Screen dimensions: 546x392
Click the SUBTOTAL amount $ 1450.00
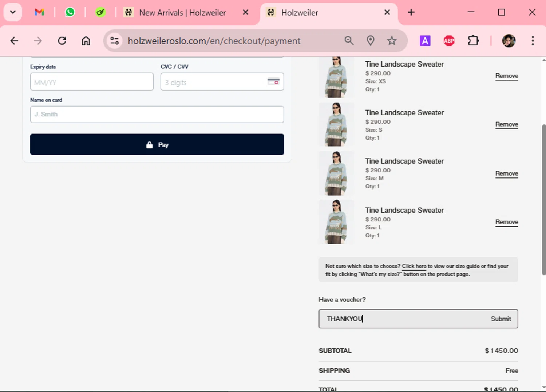501,351
